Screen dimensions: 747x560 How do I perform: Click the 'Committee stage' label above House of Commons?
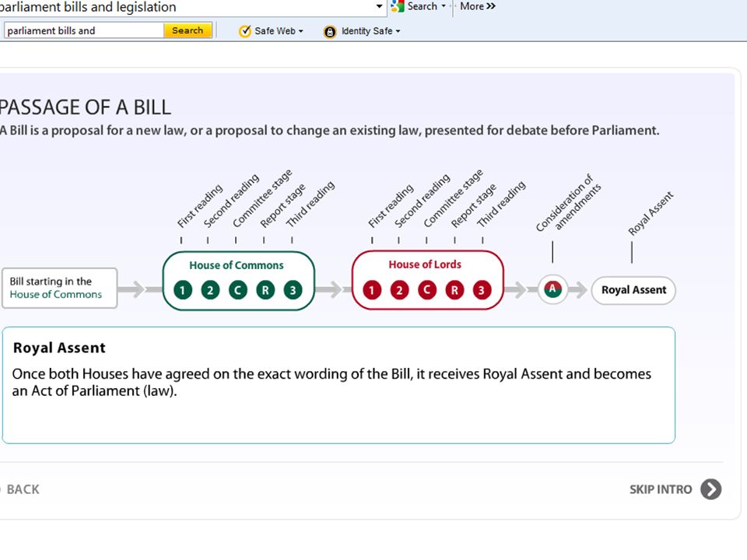(262, 198)
